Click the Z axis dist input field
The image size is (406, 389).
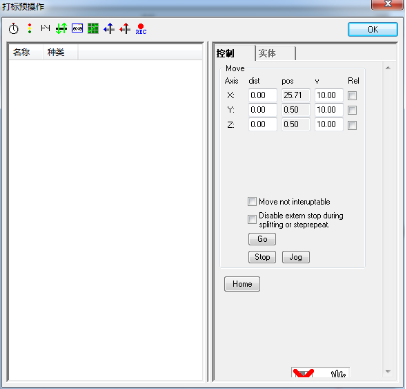click(x=263, y=124)
